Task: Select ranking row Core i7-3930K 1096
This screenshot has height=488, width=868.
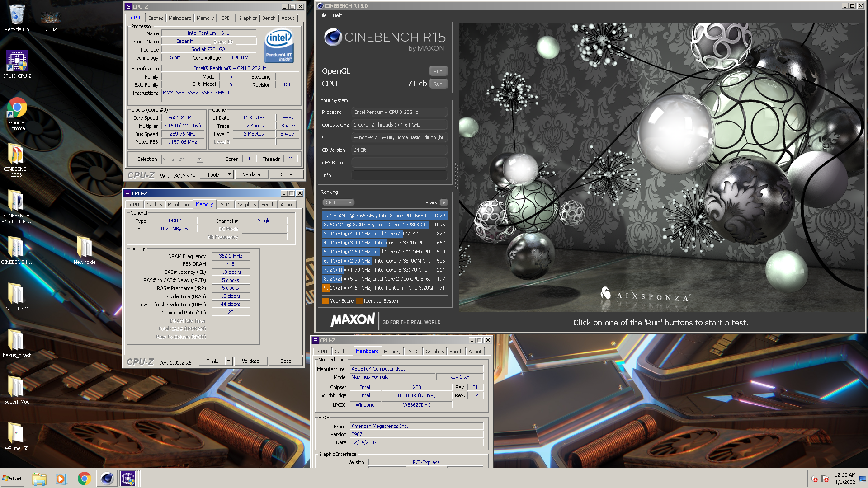Action: 385,225
